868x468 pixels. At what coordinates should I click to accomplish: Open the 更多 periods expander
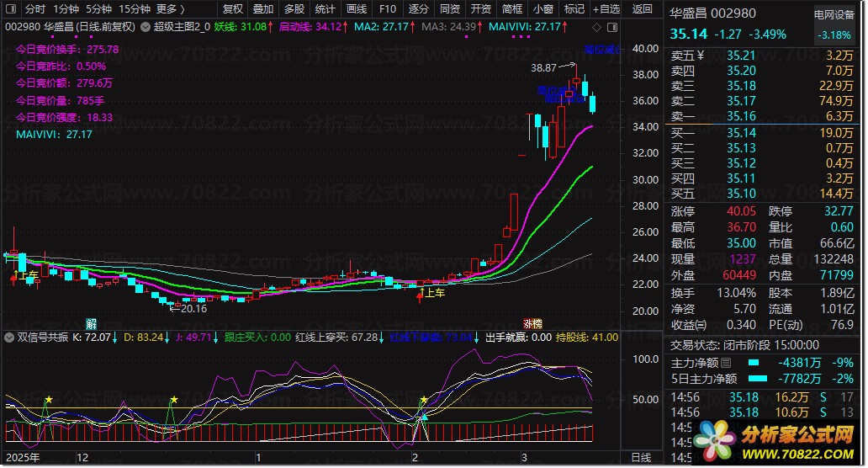(x=171, y=9)
